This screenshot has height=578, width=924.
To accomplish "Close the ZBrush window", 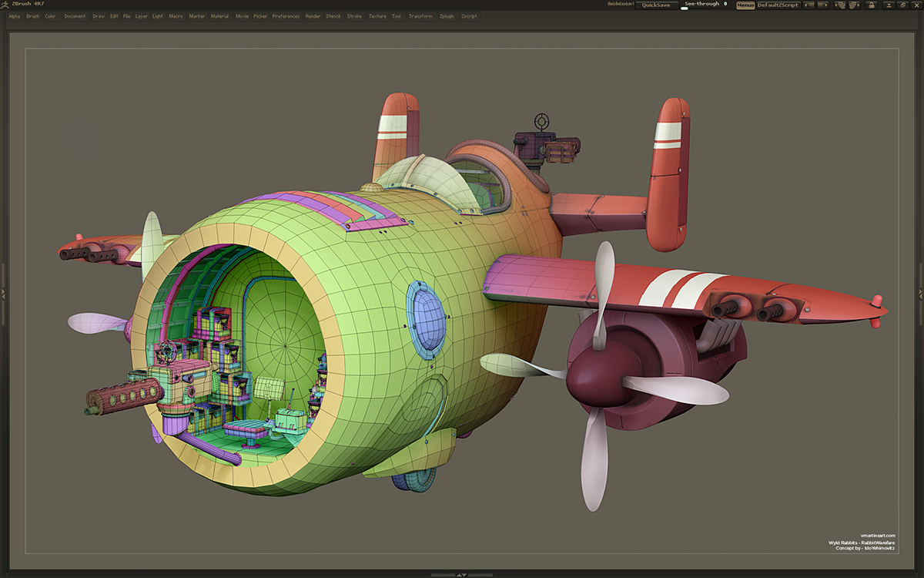I will (x=916, y=5).
